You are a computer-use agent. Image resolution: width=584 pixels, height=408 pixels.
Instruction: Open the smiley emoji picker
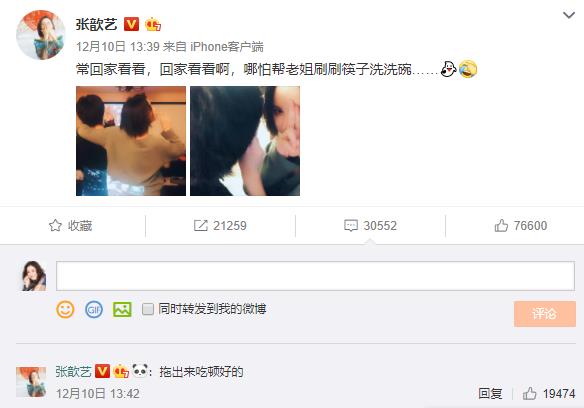(65, 309)
